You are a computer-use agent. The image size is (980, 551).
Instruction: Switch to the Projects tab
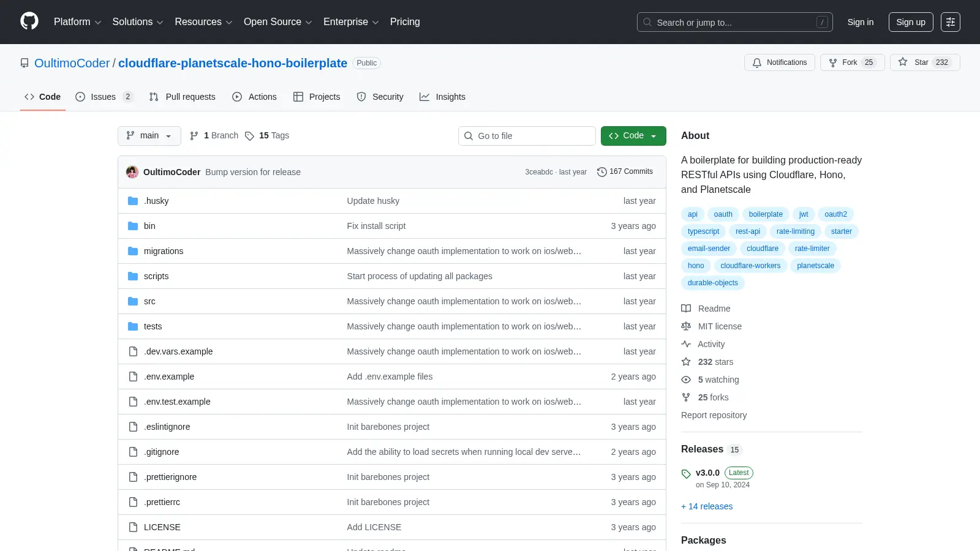[x=317, y=97]
